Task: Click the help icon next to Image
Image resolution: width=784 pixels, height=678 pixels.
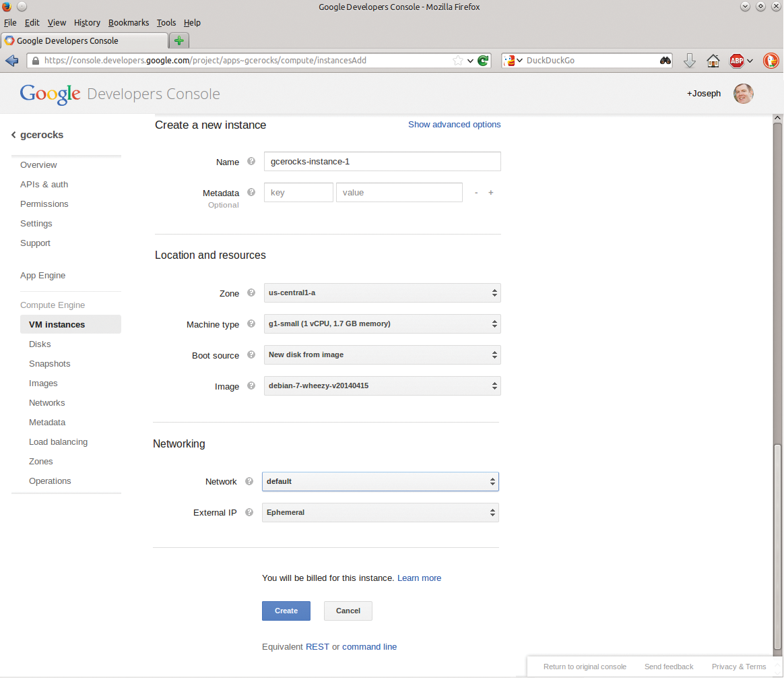Action: [x=251, y=386]
